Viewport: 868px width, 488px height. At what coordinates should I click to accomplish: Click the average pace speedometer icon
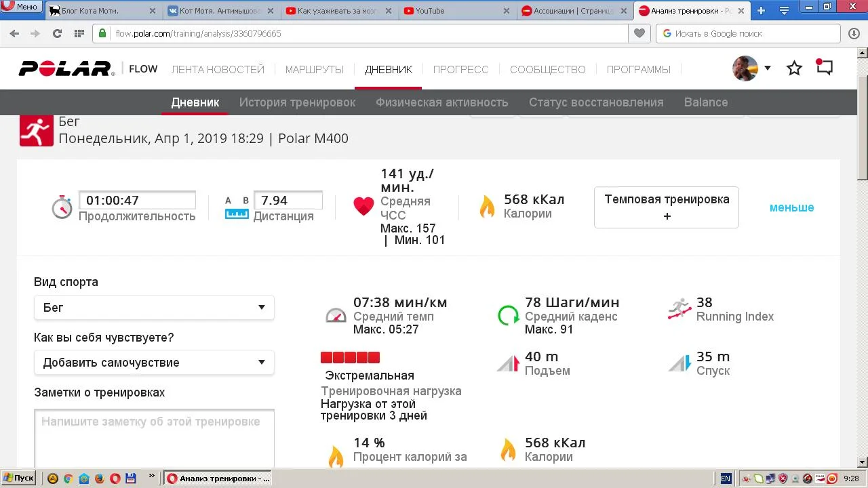pos(336,315)
